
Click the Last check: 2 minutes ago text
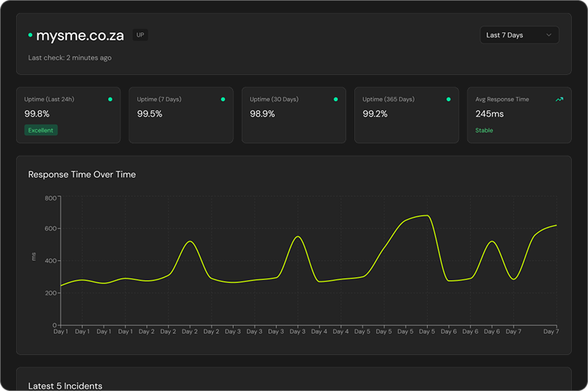[x=70, y=58]
